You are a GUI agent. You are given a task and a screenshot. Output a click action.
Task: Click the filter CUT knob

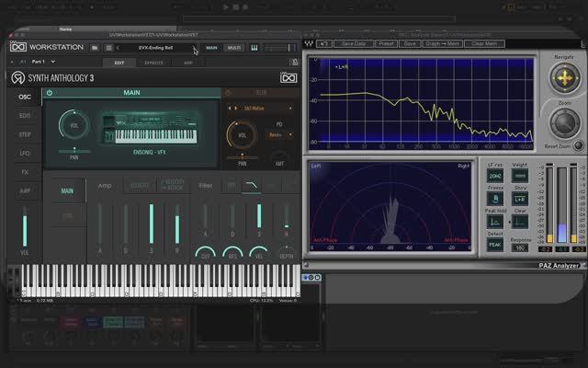coord(205,252)
